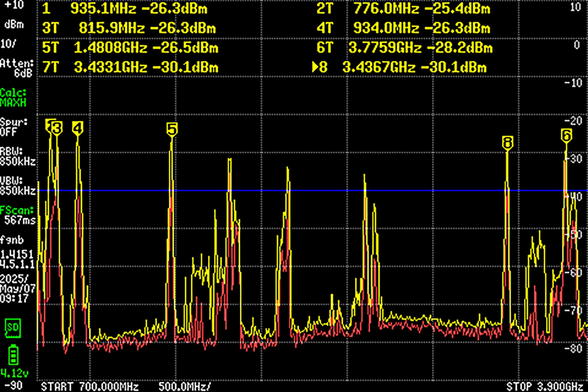Select the marker 1 readout at 935.1MHz
The width and height of the screenshot is (588, 392).
click(x=124, y=9)
